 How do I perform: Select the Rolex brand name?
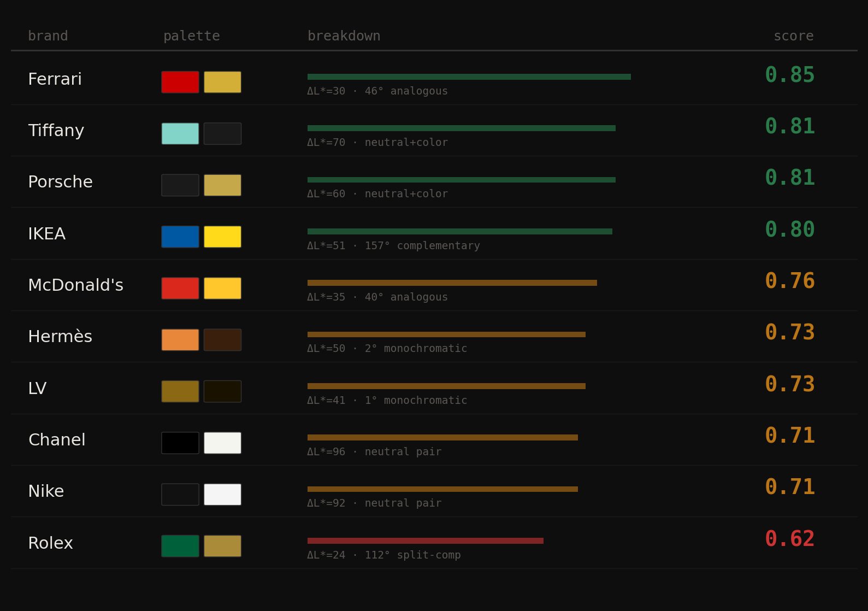pyautogui.click(x=50, y=543)
